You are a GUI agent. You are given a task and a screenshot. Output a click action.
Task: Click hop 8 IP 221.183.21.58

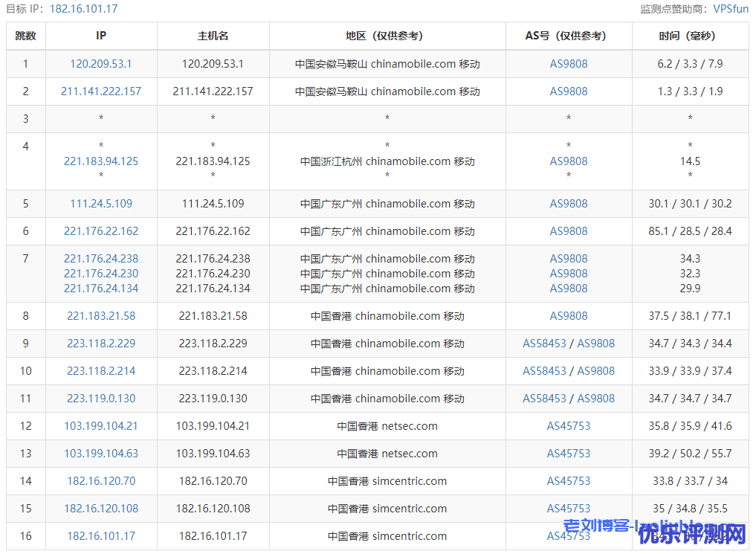(101, 316)
